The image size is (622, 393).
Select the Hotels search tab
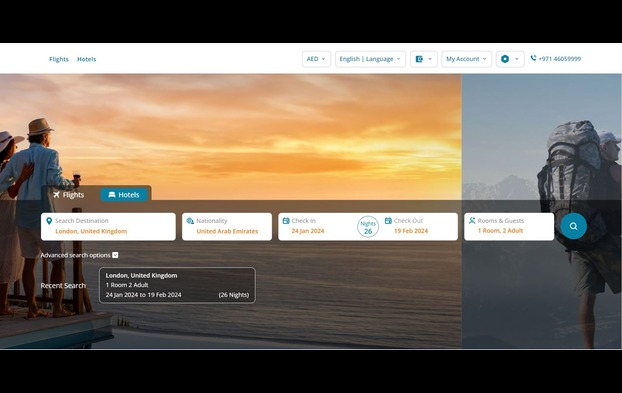[124, 195]
